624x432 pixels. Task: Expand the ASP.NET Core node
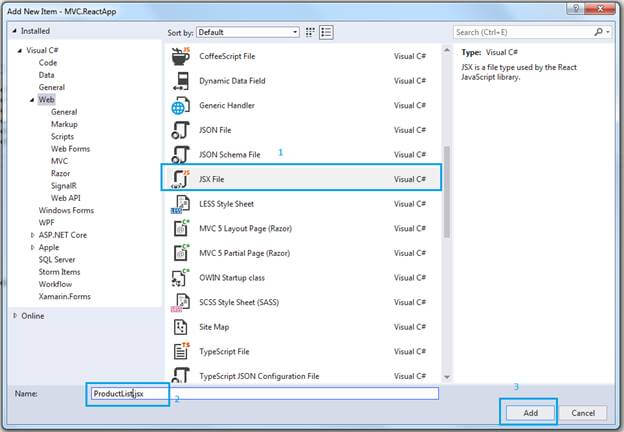(33, 235)
